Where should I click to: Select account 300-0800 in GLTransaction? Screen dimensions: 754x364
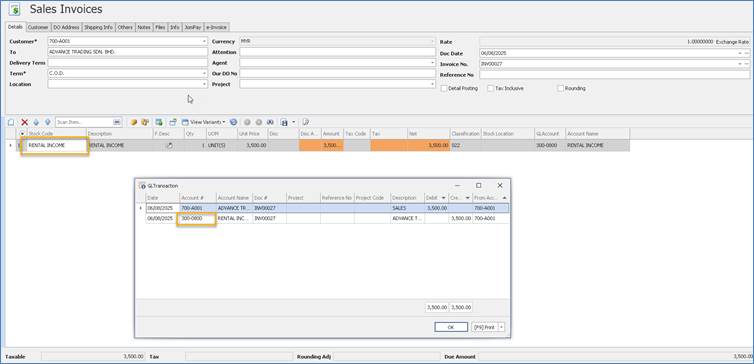197,218
